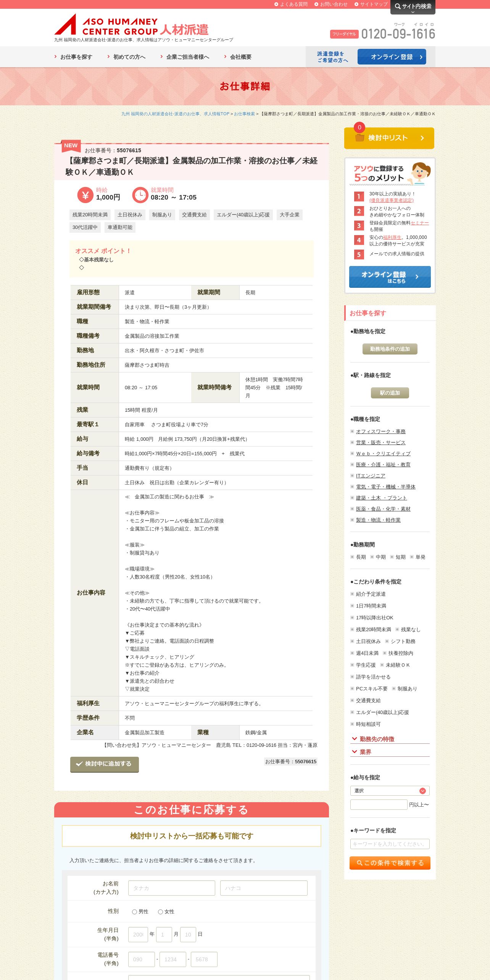Open the 検討中リスト button
This screenshot has height=980, width=490.
pyautogui.click(x=389, y=138)
